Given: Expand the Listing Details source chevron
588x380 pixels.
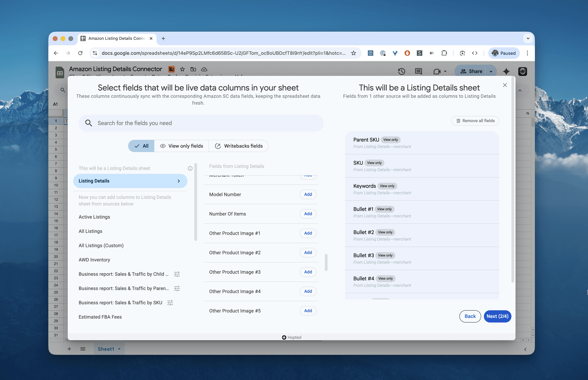Looking at the screenshot, I should pos(179,181).
